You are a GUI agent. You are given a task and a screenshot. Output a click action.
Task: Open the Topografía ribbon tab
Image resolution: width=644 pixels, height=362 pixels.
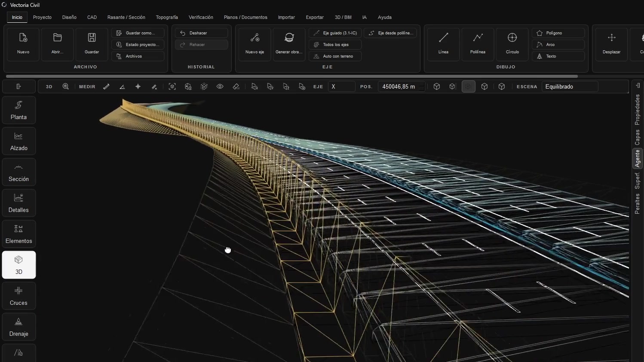click(167, 17)
